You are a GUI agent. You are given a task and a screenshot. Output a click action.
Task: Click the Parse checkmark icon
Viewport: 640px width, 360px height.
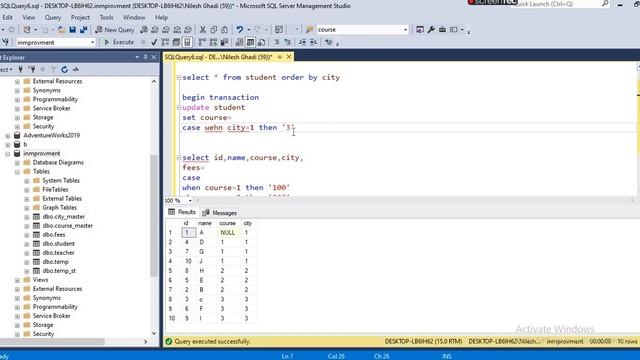154,42
